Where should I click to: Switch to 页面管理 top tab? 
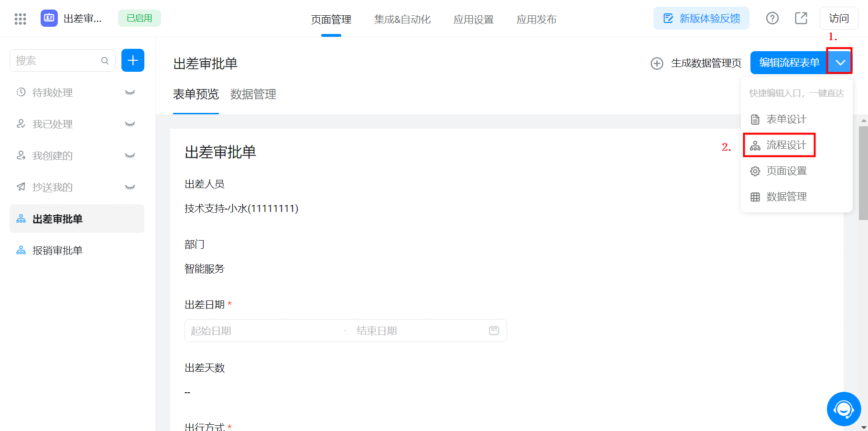click(x=331, y=20)
